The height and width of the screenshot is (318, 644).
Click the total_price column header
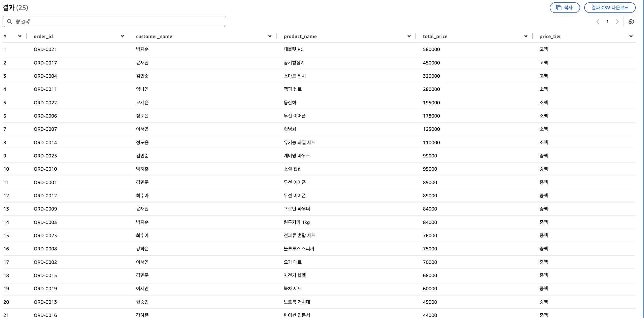point(435,37)
